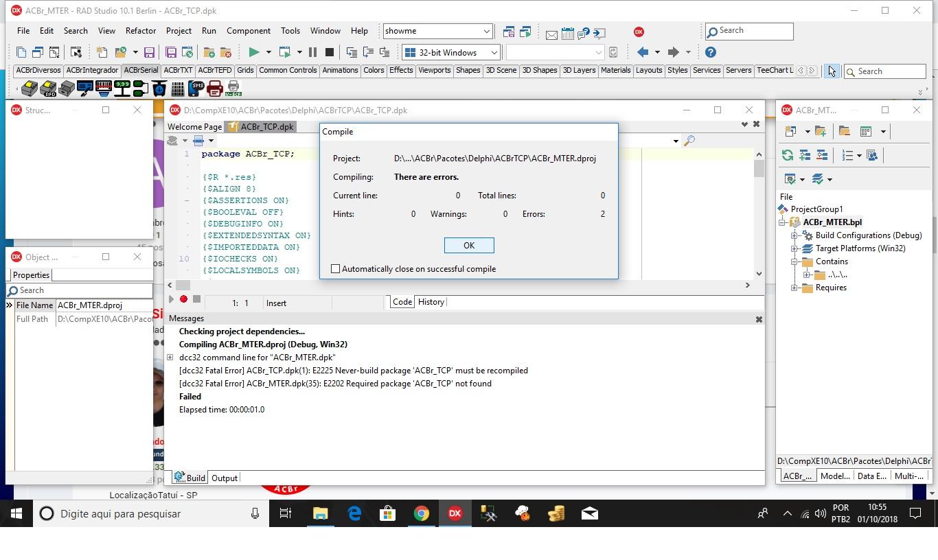The width and height of the screenshot is (938, 560).
Task: Click the Collapse all tree icon in Project Manager
Action: coord(822,156)
